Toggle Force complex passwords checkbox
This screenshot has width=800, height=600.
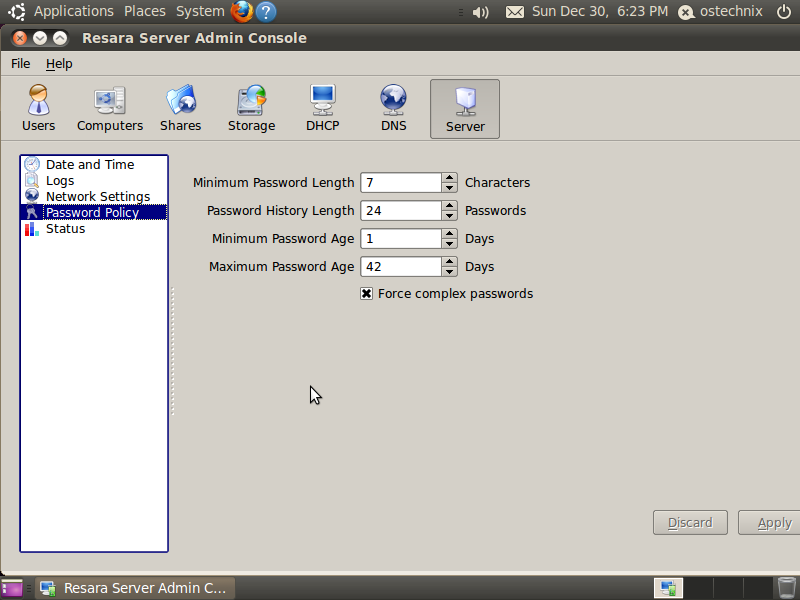366,293
